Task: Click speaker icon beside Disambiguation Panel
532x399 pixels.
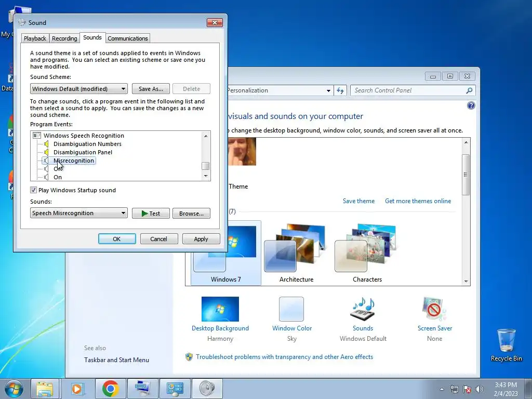Action: coord(46,152)
